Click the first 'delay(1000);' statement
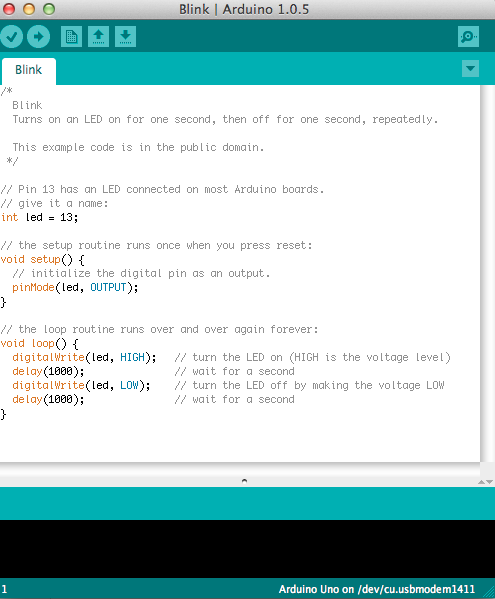This screenshot has width=495, height=599. tap(48, 371)
